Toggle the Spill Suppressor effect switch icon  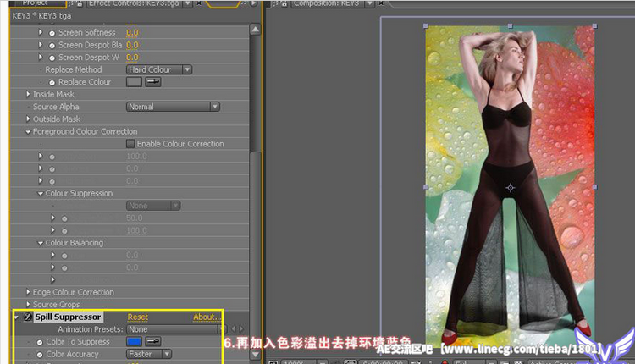tap(28, 317)
